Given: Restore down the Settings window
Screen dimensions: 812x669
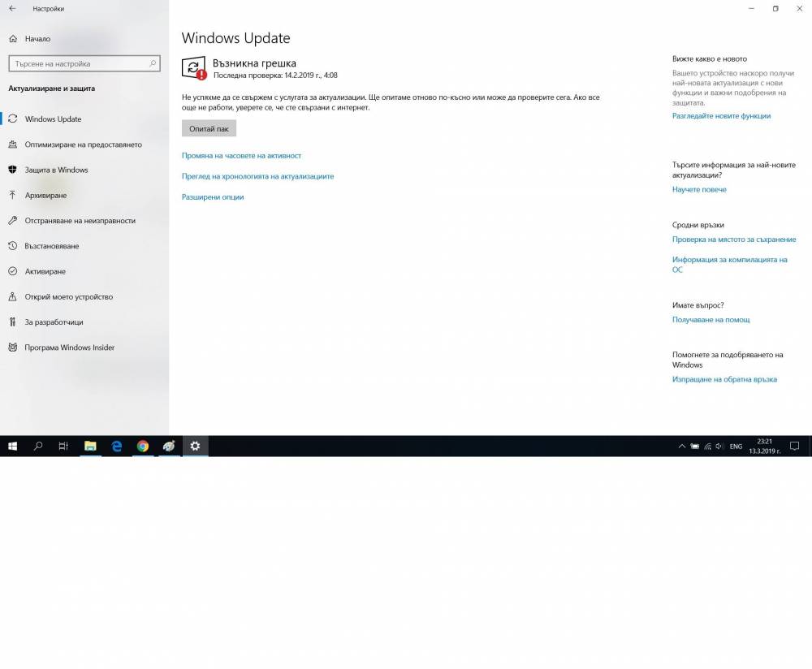Looking at the screenshot, I should (x=775, y=8).
